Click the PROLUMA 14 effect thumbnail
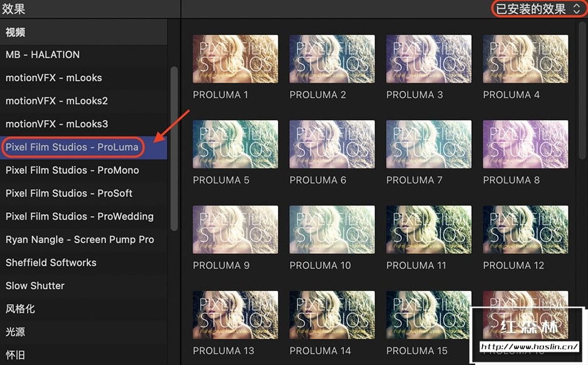 pyautogui.click(x=332, y=315)
